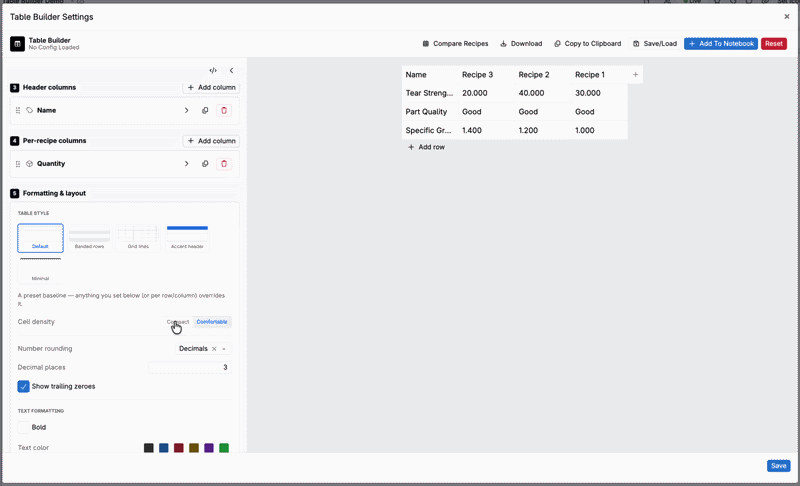Click Add To Notebook button
This screenshot has height=486, width=800.
tap(721, 44)
